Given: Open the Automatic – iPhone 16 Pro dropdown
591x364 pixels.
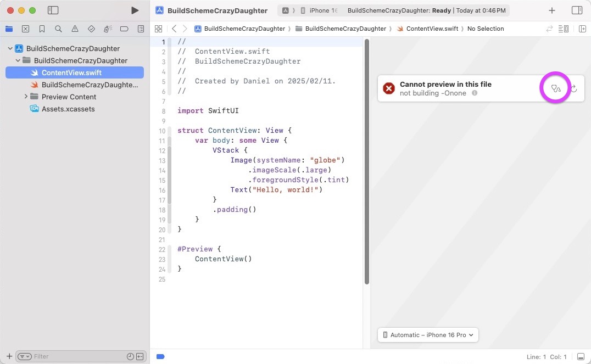Looking at the screenshot, I should [x=428, y=335].
